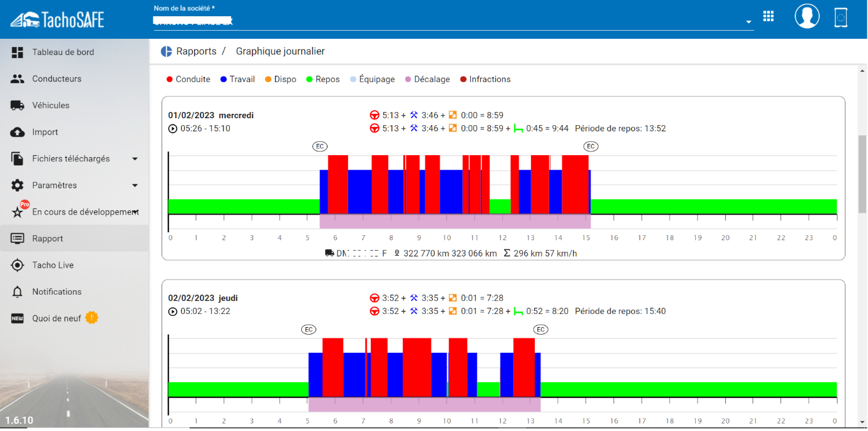The width and height of the screenshot is (868, 431).
Task: Click the Rapports breadcrumb link
Action: [x=196, y=51]
